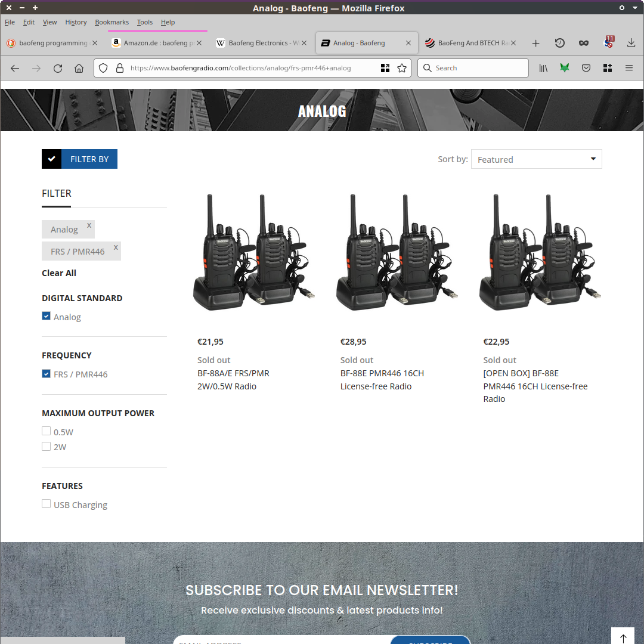Click the Firefox reload page icon
Image resolution: width=644 pixels, height=644 pixels.
coord(58,69)
